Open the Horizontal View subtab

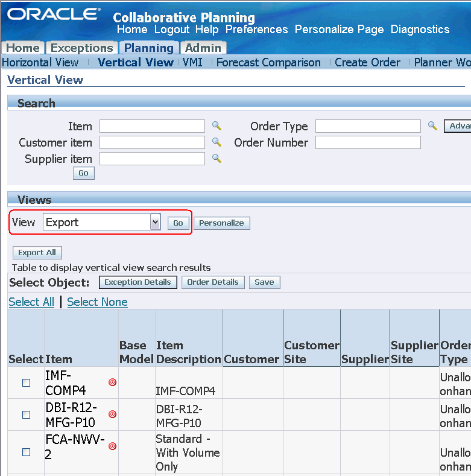[40, 62]
